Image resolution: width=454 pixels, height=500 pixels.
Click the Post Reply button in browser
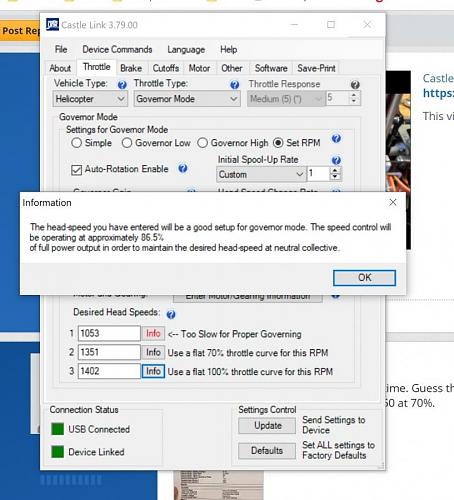(x=20, y=31)
